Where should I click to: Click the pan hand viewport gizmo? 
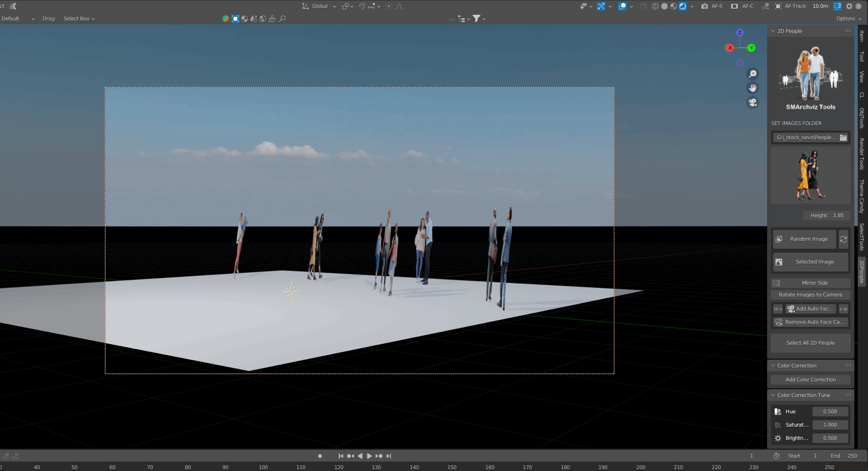click(x=753, y=88)
